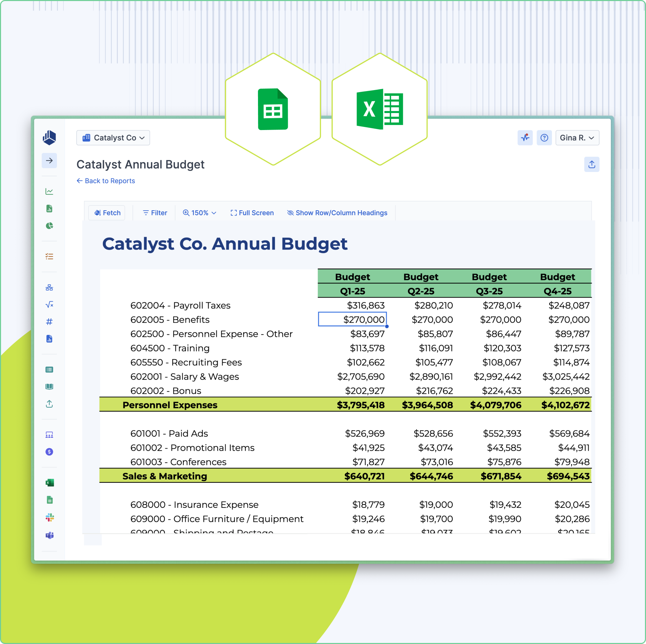646x644 pixels.
Task: Select the '608000 - Insurance Expense' label
Action: [194, 505]
